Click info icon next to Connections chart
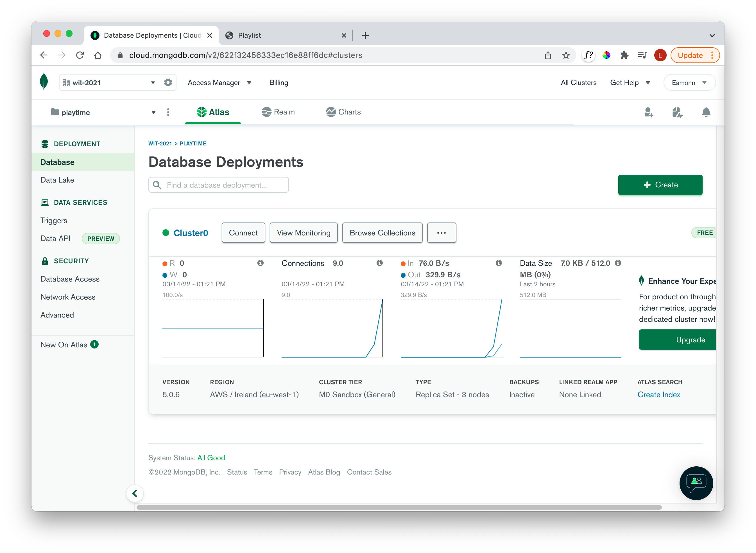This screenshot has width=756, height=553. click(x=379, y=263)
